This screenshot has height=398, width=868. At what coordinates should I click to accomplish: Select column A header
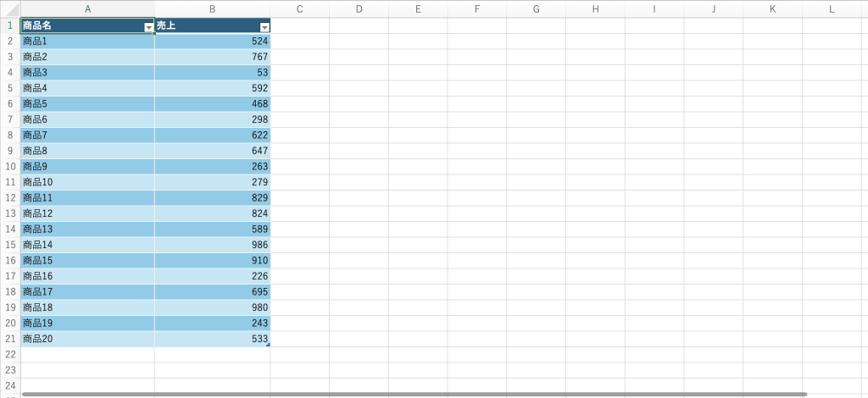click(87, 8)
